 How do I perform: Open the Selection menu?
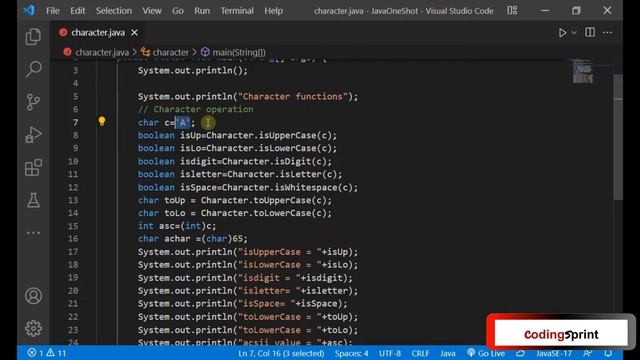[x=114, y=11]
